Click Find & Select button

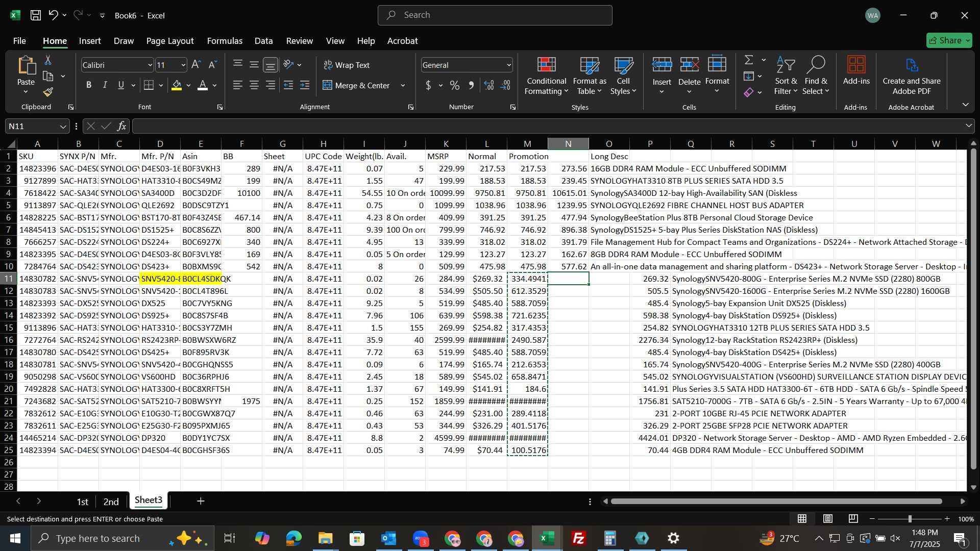pos(816,76)
